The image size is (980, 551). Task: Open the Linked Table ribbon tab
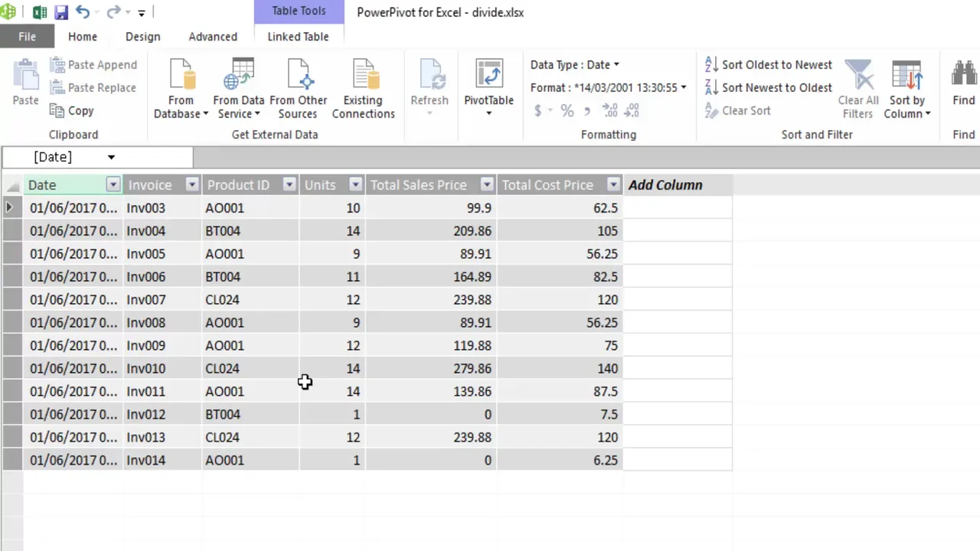298,36
